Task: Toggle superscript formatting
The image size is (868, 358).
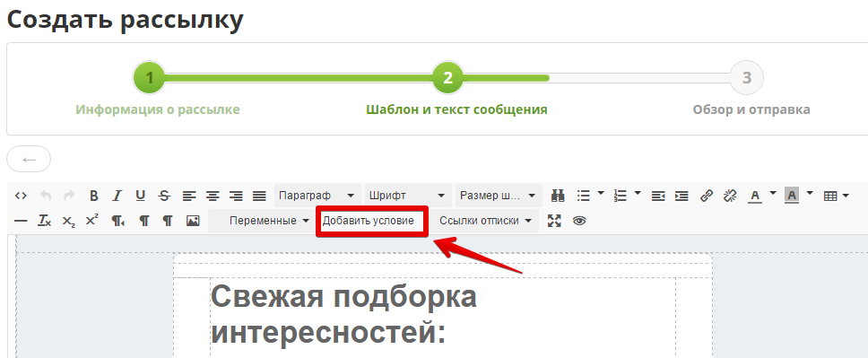Action: click(x=91, y=220)
